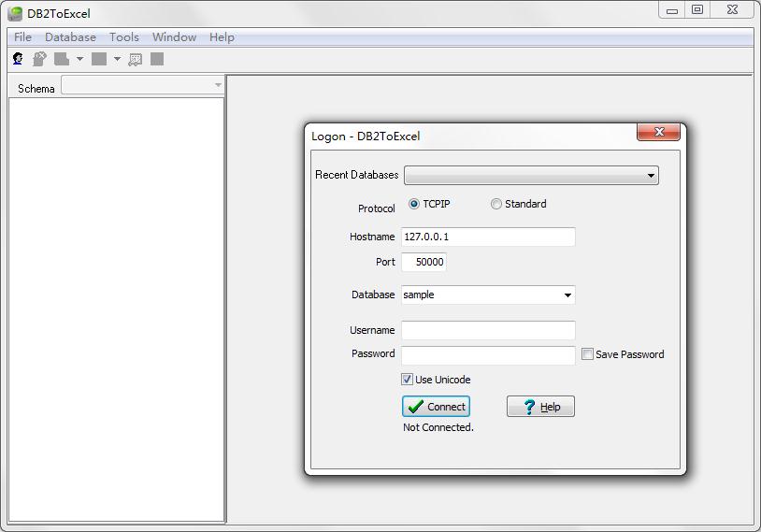761x532 pixels.
Task: Click the last gray square toolbar icon
Action: 157,59
